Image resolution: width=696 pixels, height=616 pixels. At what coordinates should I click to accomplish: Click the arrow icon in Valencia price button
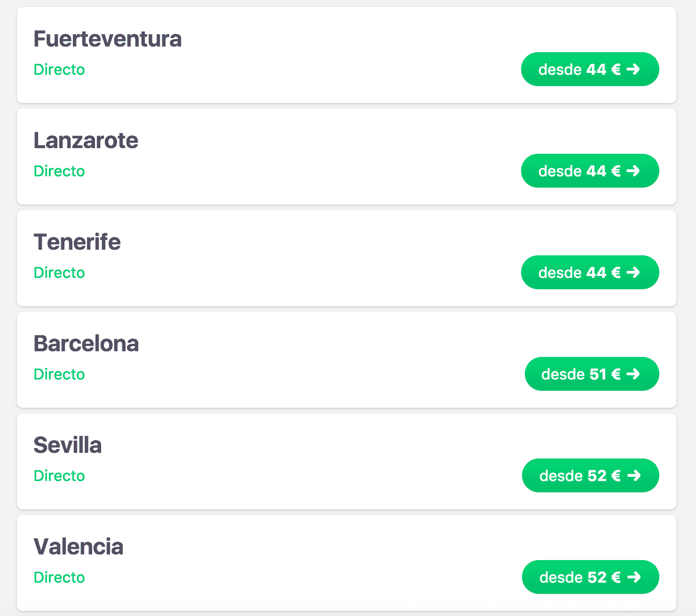point(634,577)
